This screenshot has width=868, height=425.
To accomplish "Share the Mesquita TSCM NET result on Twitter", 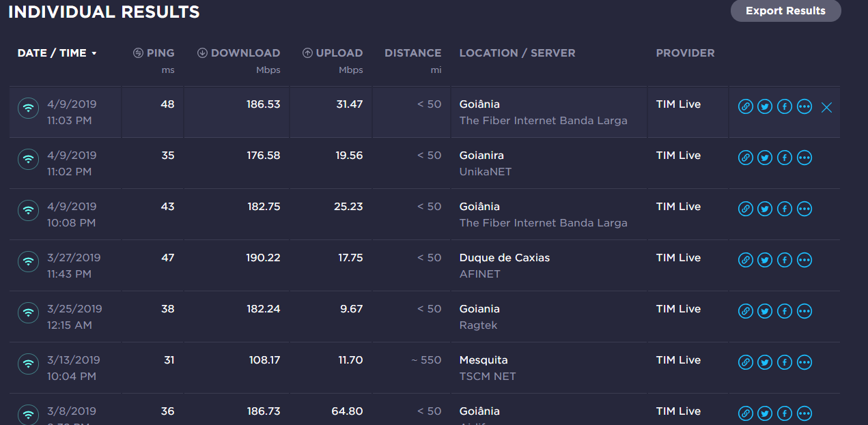I will click(x=765, y=363).
